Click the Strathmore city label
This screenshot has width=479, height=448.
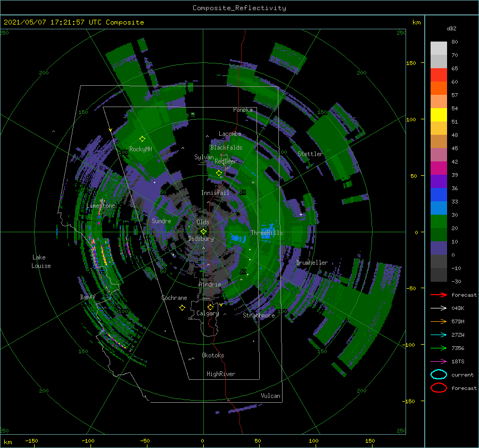[259, 315]
